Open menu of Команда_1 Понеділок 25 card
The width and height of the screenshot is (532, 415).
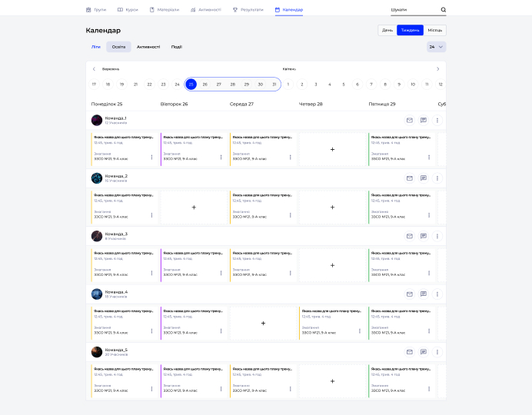151,158
